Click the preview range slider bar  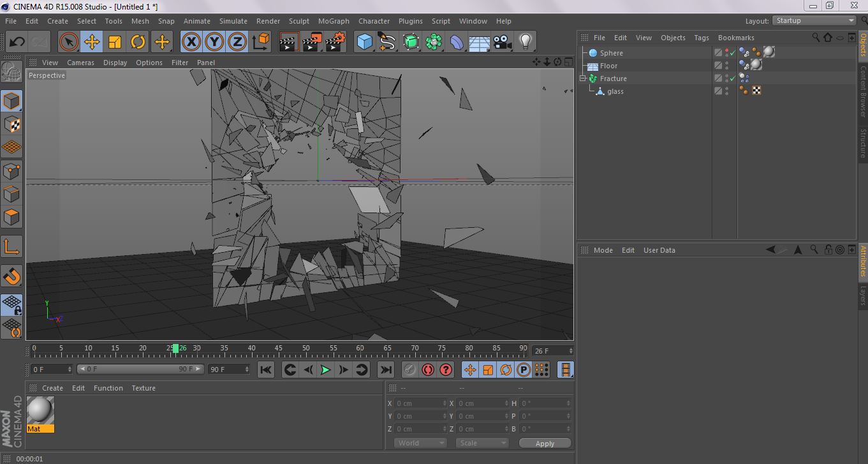[140, 370]
